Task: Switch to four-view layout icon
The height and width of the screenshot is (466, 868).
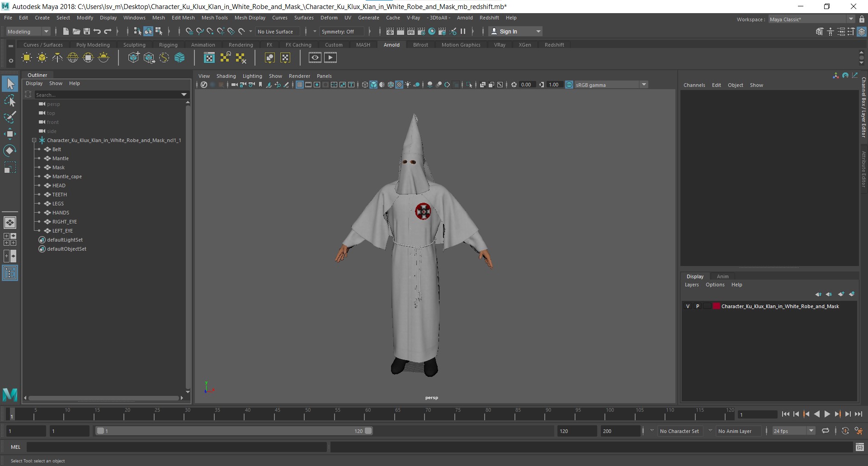Action: pyautogui.click(x=10, y=239)
